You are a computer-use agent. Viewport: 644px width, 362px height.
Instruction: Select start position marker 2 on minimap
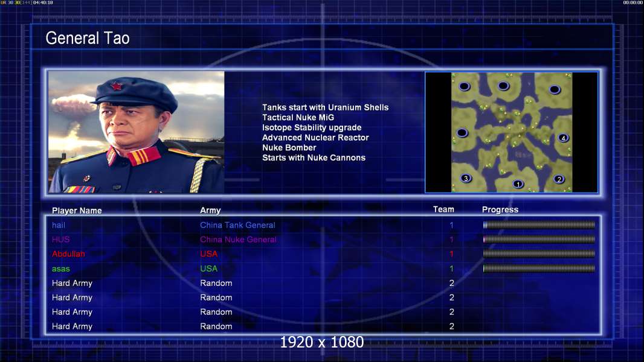pos(559,179)
